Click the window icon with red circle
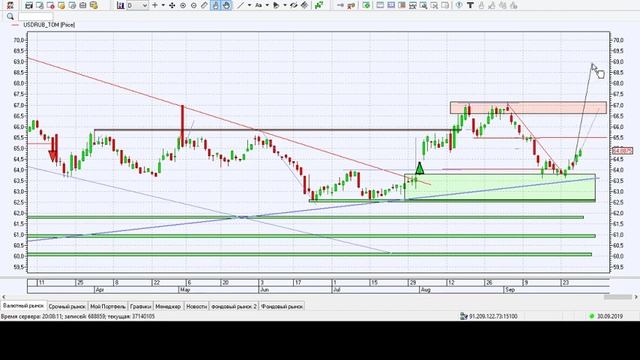This screenshot has height=360, width=640. pyautogui.click(x=51, y=5)
